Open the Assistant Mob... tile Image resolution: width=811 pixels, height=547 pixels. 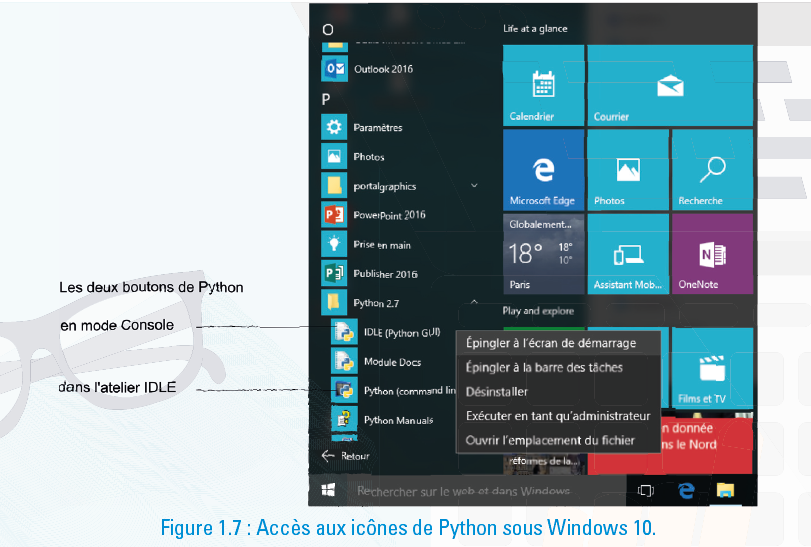tap(628, 254)
